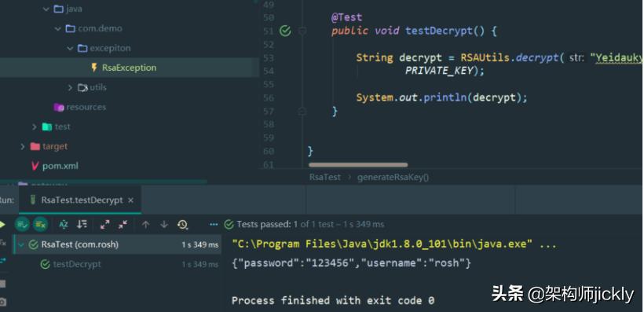Viewport: 644px width, 312px height.
Task: Close the RsaTest.testDecrypt run tab
Action: coord(130,200)
